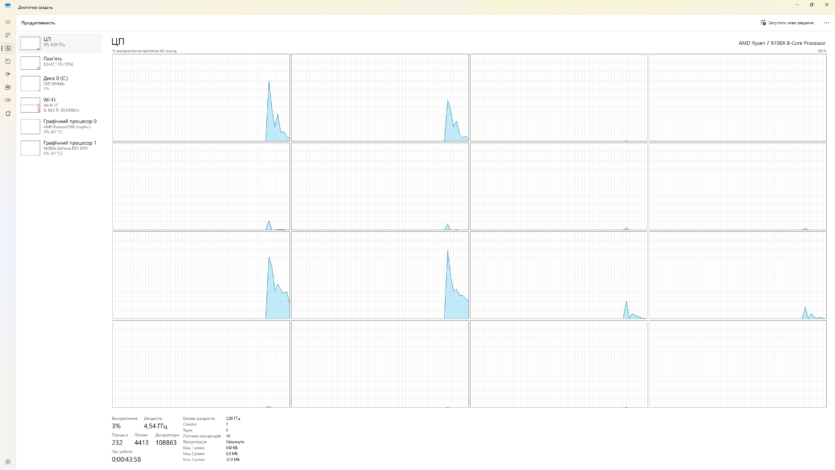The height and width of the screenshot is (470, 835).
Task: Switch to the Processes page icon
Action: 8,35
